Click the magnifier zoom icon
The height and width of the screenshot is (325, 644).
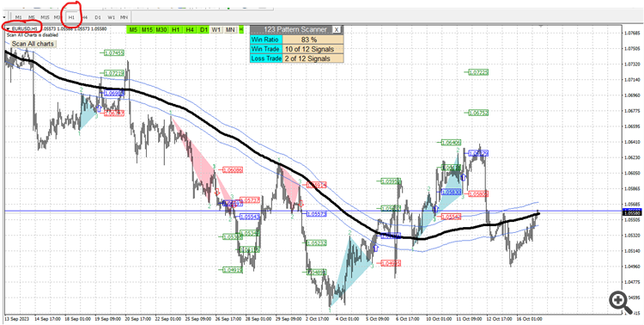click(x=621, y=303)
